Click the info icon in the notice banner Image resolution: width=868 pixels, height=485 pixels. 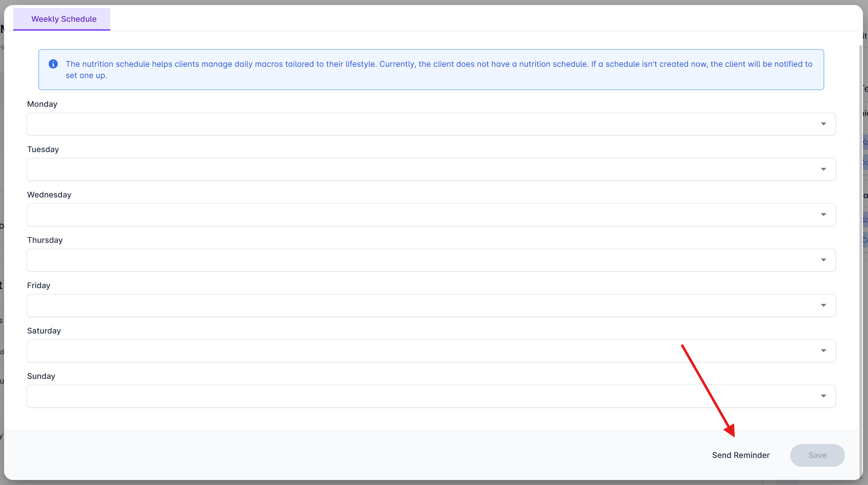[x=53, y=64]
